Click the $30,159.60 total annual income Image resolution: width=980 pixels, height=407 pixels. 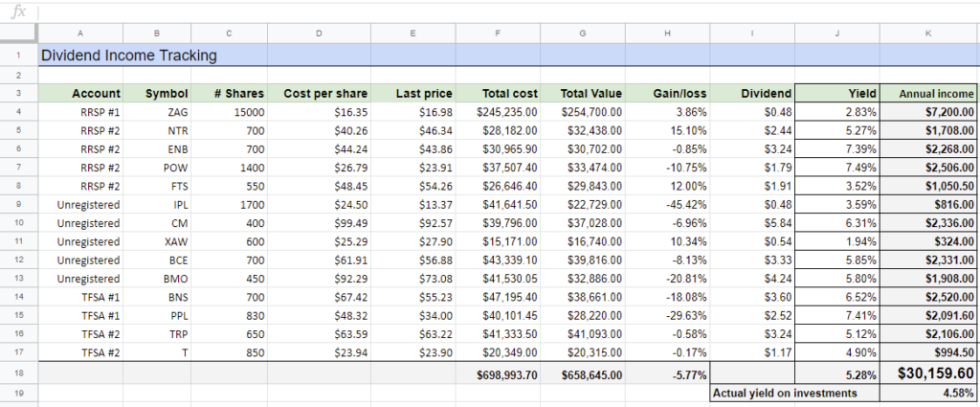[x=928, y=373]
